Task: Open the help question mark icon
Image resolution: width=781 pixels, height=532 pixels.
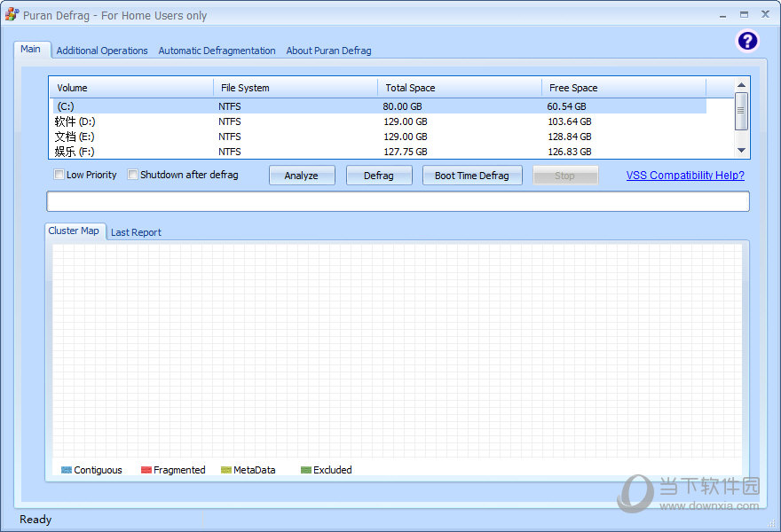Action: click(747, 41)
